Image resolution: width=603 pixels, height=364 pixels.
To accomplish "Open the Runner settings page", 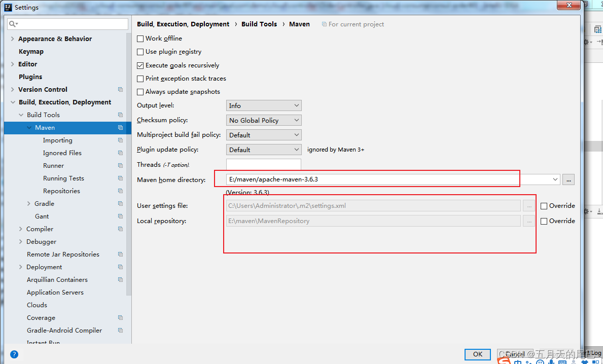I will (x=53, y=166).
